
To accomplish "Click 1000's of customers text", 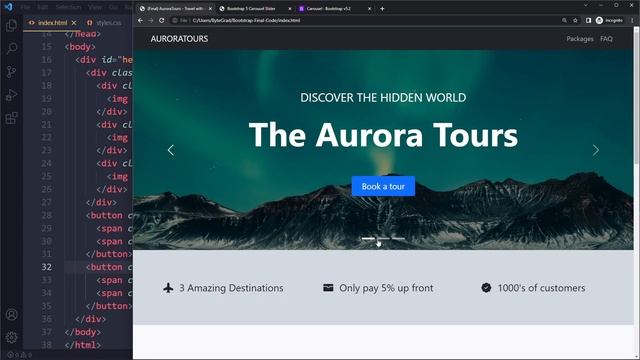I will (541, 288).
